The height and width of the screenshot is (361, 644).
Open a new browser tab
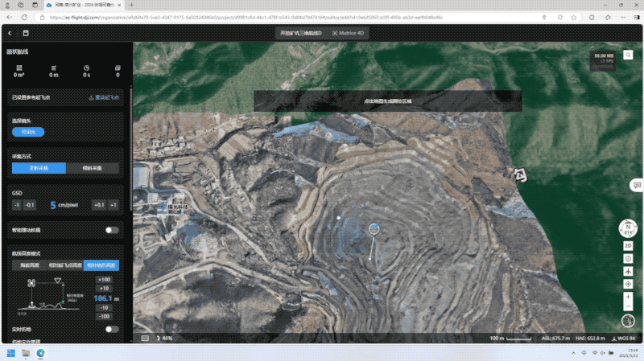[132, 5]
